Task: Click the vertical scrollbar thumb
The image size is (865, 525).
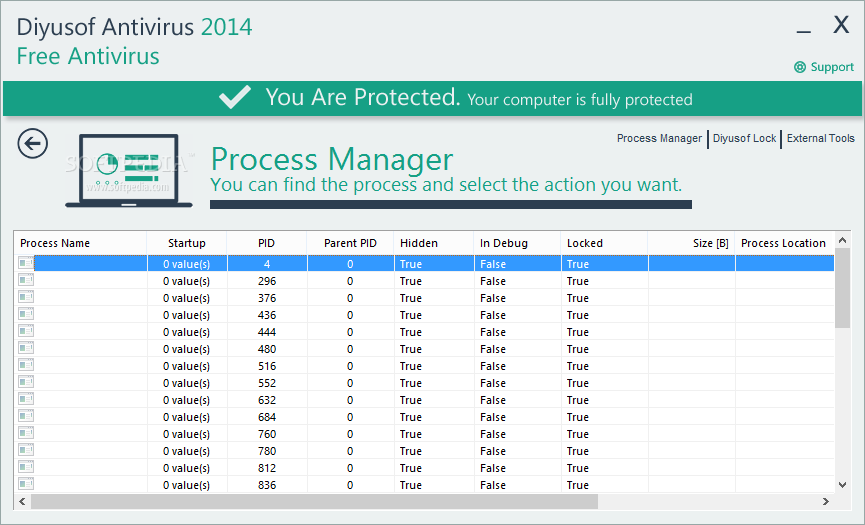Action: pyautogui.click(x=842, y=288)
